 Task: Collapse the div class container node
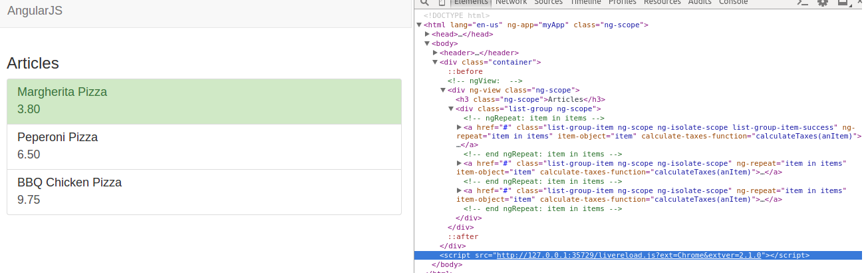click(435, 62)
